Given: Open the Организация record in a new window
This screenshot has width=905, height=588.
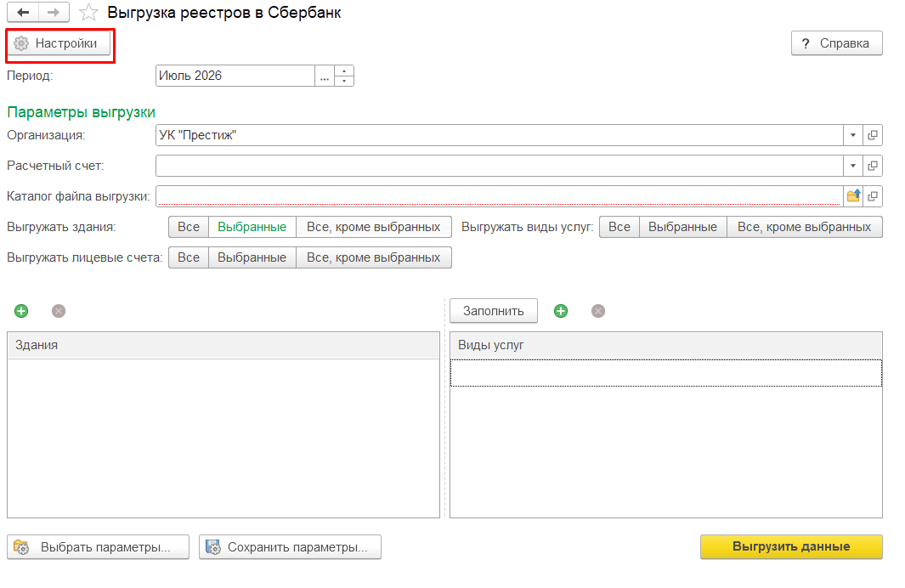Looking at the screenshot, I should (x=873, y=135).
